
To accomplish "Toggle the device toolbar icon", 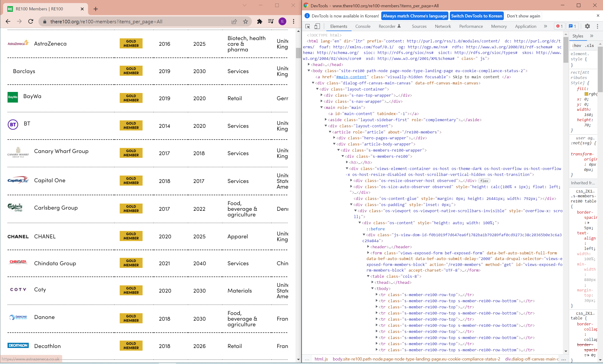I will pyautogui.click(x=317, y=26).
